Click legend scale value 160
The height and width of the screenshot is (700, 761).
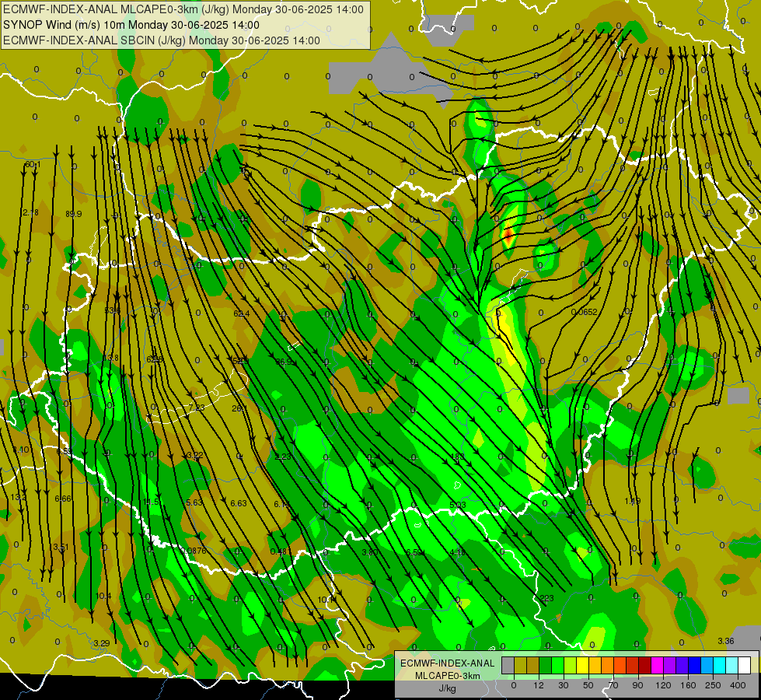(x=688, y=685)
